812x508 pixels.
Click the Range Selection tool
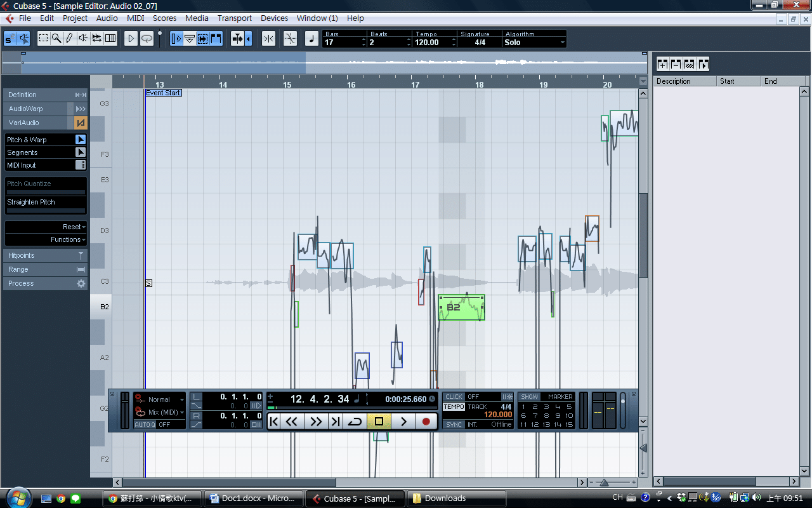pos(43,39)
